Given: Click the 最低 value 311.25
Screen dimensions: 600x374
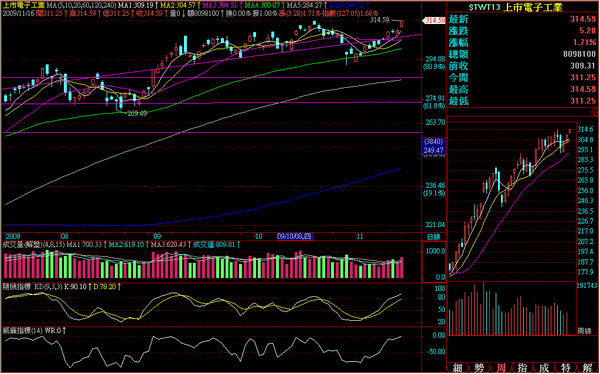Looking at the screenshot, I should point(583,101).
